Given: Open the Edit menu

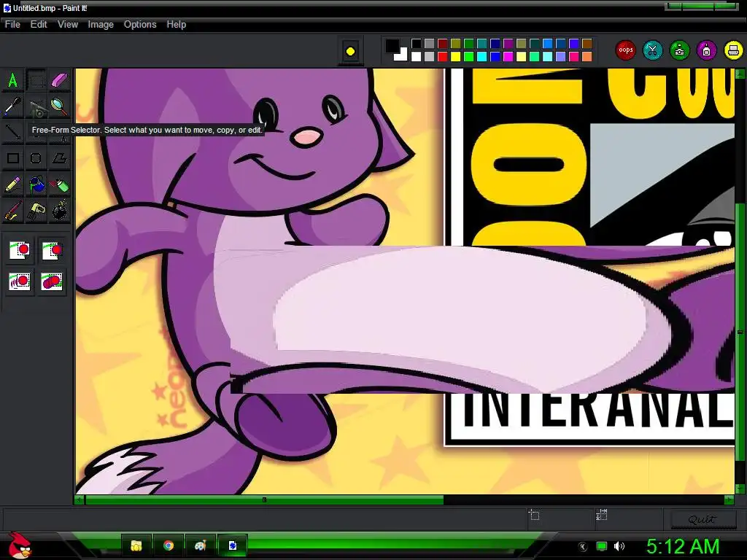Looking at the screenshot, I should 39,24.
